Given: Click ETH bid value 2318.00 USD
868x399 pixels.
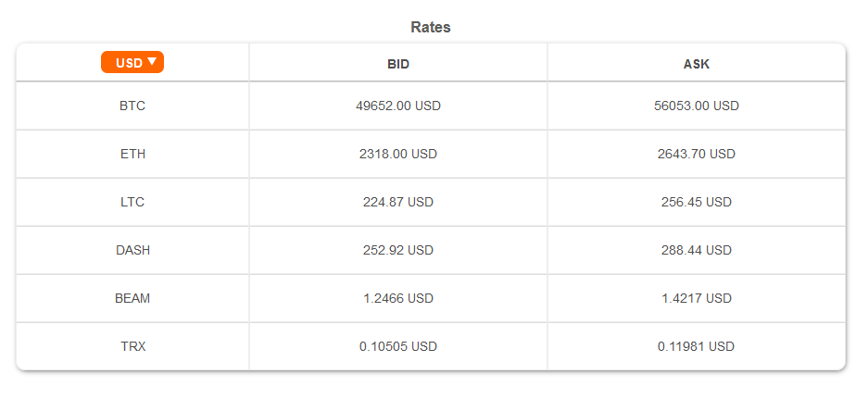Looking at the screenshot, I should point(398,154).
